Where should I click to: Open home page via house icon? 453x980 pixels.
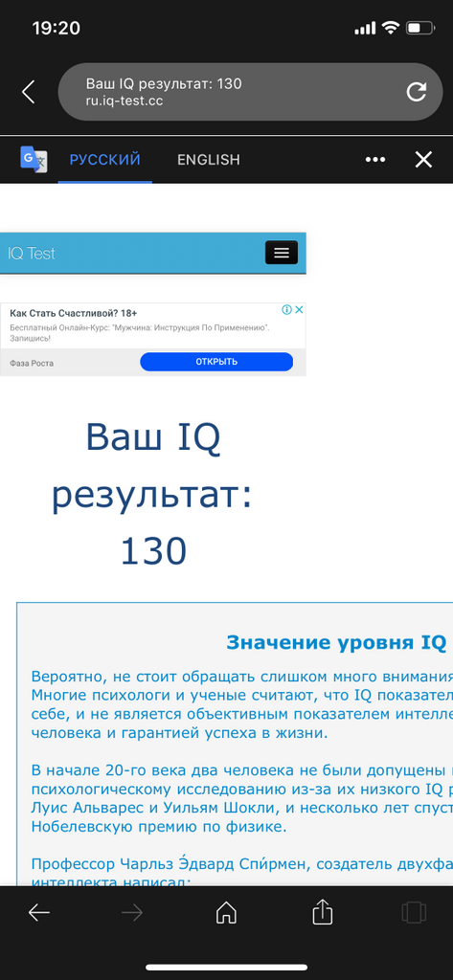point(226,913)
